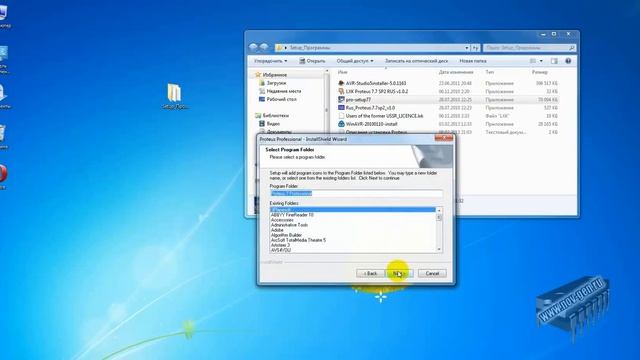Screen dimensions: 640x360
Task: Click the red Opera icon on the desktop edge
Action: pos(3,174)
